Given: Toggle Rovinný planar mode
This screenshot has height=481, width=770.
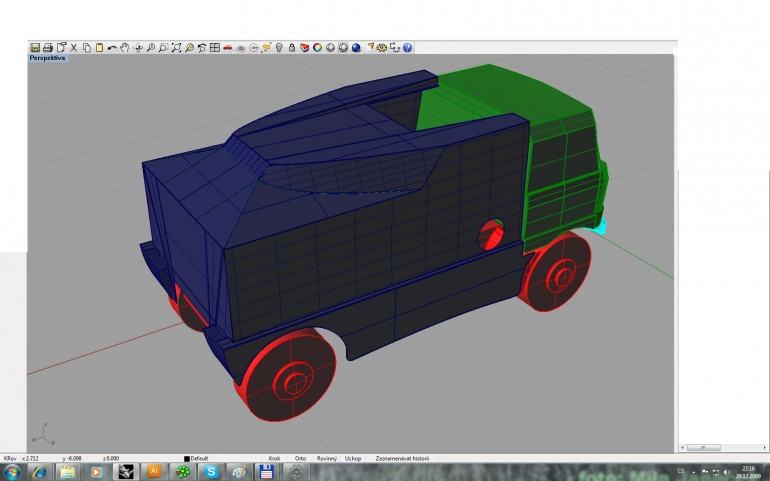Looking at the screenshot, I should [327, 458].
